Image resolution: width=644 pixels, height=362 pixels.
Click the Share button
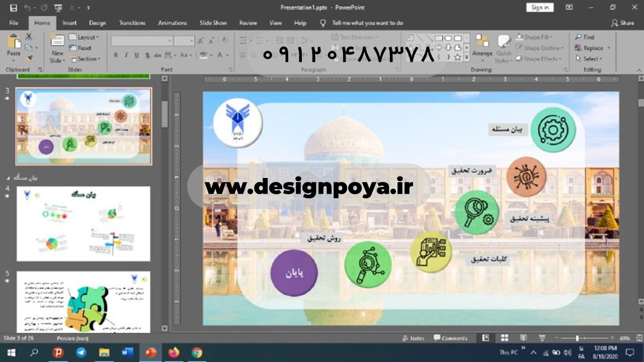(x=622, y=23)
